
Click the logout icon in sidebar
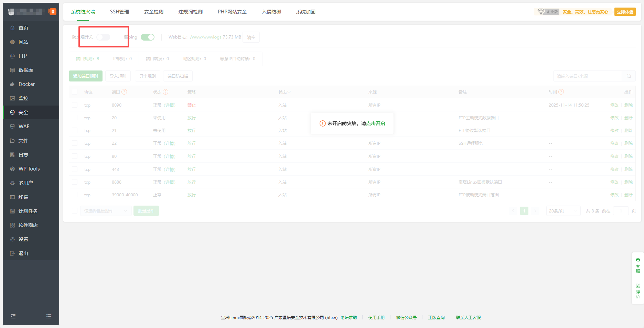click(x=12, y=253)
